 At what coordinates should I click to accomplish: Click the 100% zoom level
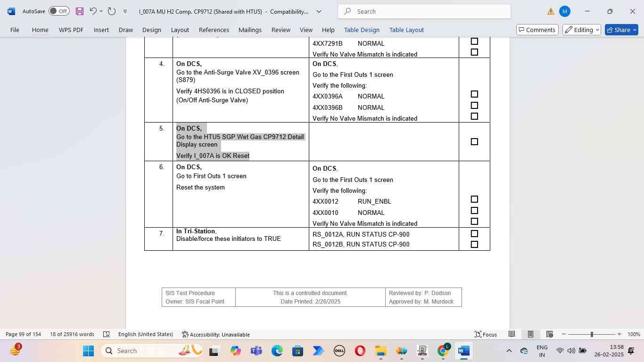click(x=634, y=334)
